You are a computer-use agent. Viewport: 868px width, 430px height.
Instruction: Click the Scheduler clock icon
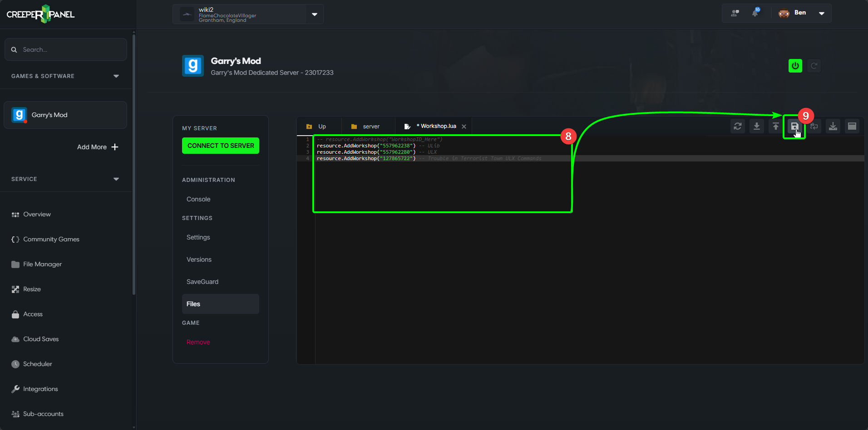tap(15, 364)
